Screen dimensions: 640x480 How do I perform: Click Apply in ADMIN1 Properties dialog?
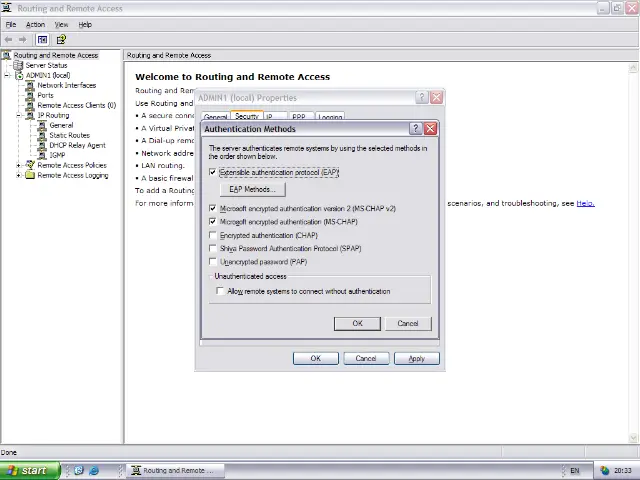click(x=416, y=358)
